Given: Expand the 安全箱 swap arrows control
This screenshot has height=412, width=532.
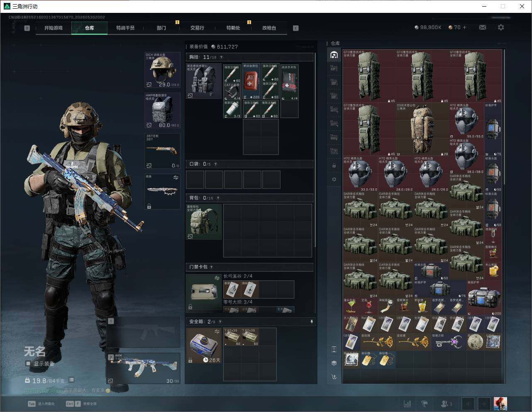Looking at the screenshot, I should pyautogui.click(x=217, y=331).
